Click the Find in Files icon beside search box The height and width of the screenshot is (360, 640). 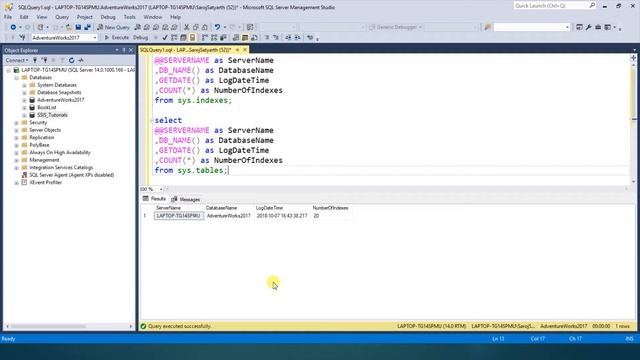tap(487, 27)
